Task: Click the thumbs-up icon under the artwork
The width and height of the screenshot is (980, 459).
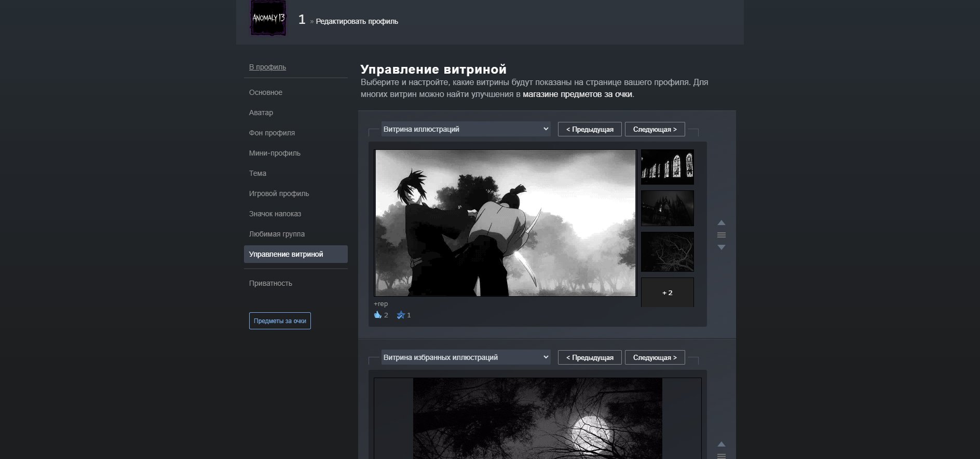Action: coord(377,315)
